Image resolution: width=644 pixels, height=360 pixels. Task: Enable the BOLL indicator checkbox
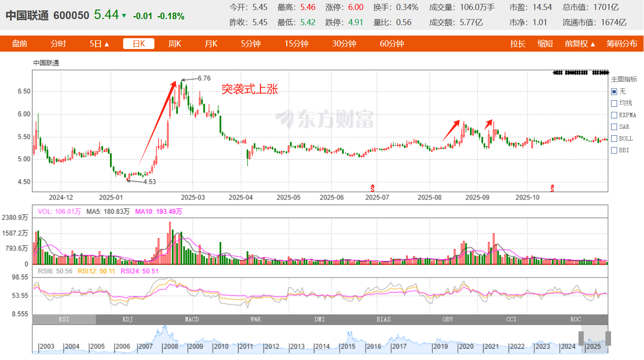614,138
